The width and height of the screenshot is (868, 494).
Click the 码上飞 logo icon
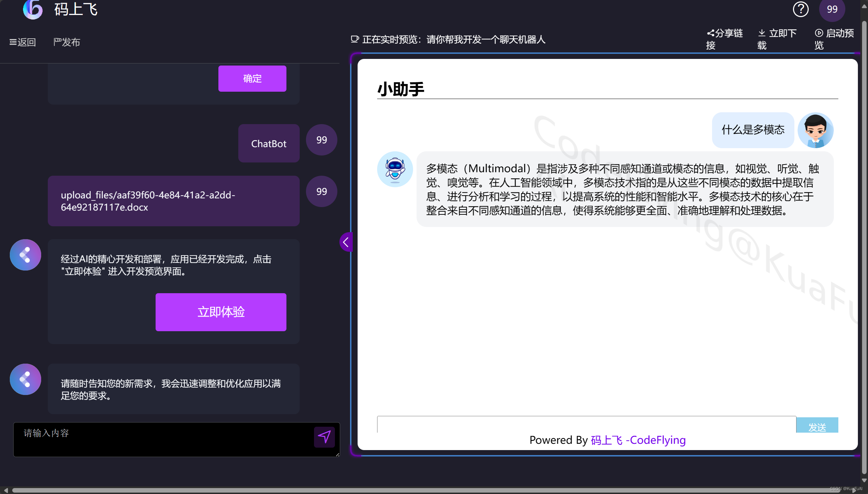click(33, 9)
